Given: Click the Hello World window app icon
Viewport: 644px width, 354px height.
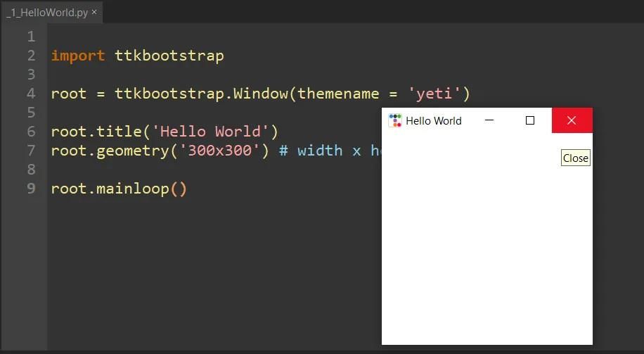Looking at the screenshot, I should tap(394, 120).
